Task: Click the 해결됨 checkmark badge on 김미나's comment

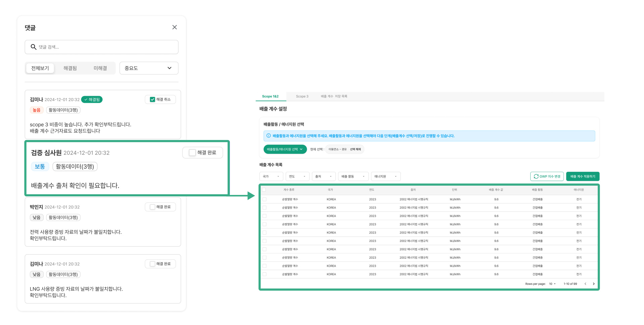Action: tap(92, 99)
